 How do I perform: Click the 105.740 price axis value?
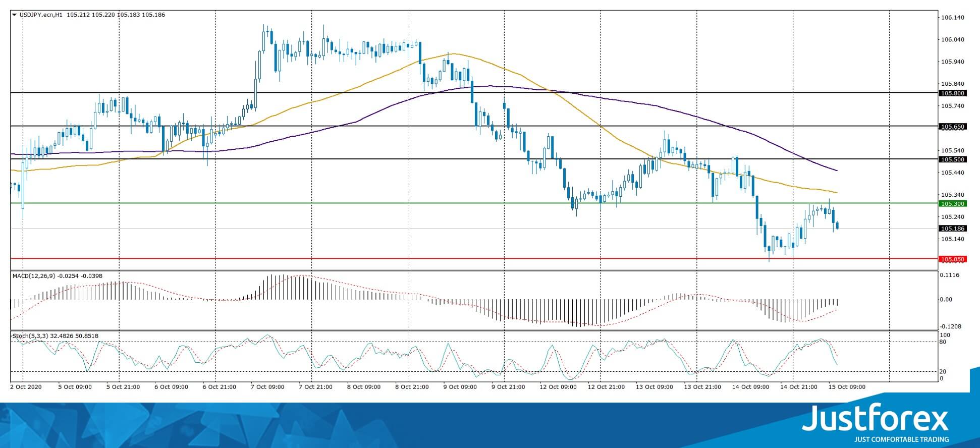[953, 106]
